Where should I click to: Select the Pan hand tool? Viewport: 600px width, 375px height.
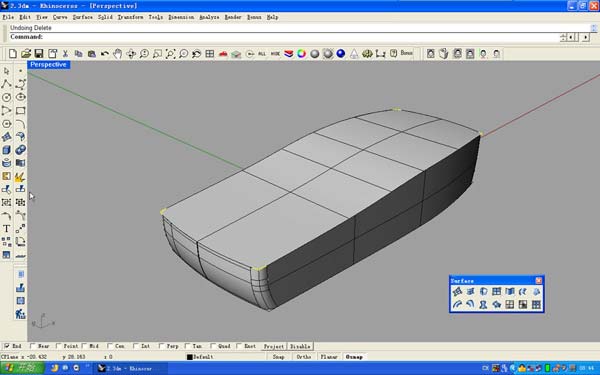click(118, 54)
